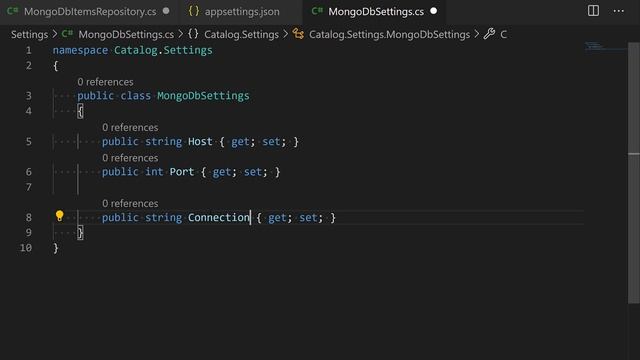
Task: Click the Settings breadcrumb
Action: [29, 35]
